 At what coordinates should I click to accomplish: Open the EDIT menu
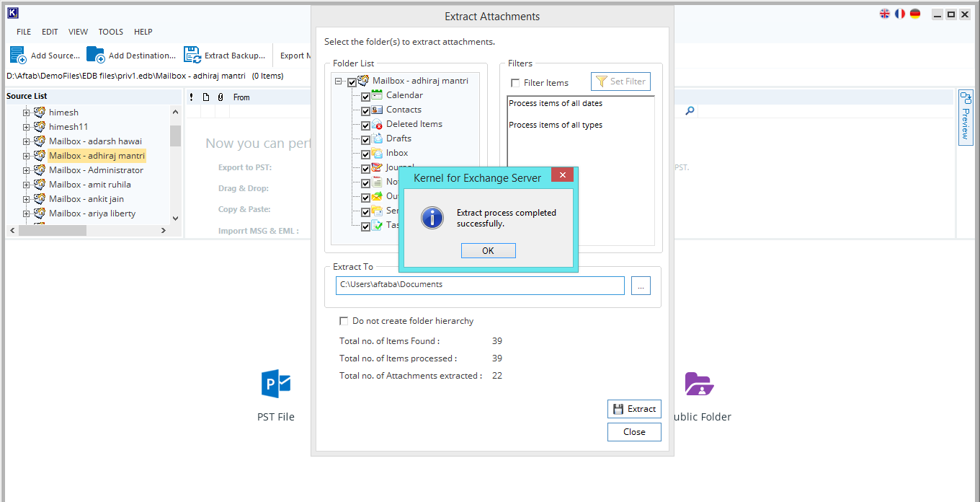pyautogui.click(x=50, y=32)
